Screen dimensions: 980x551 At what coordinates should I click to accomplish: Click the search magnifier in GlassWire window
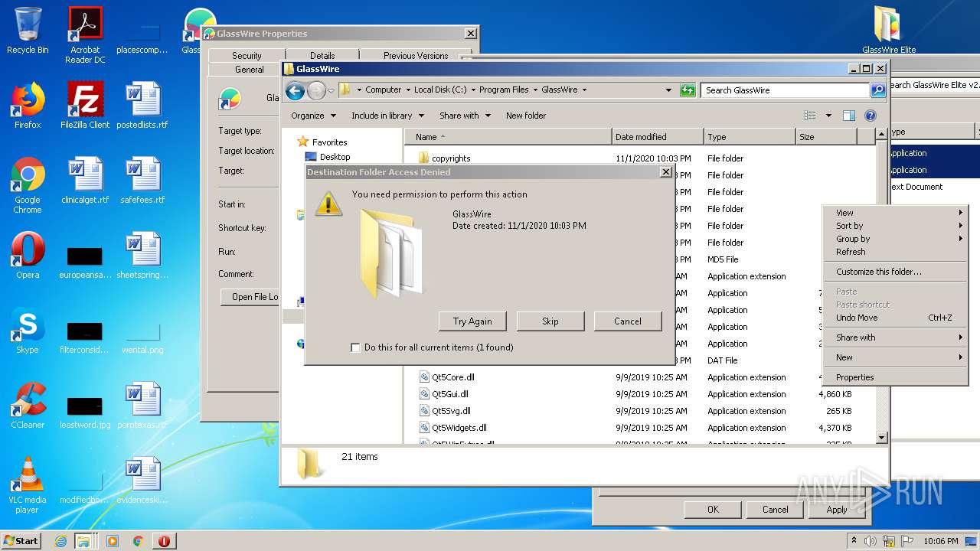(878, 90)
